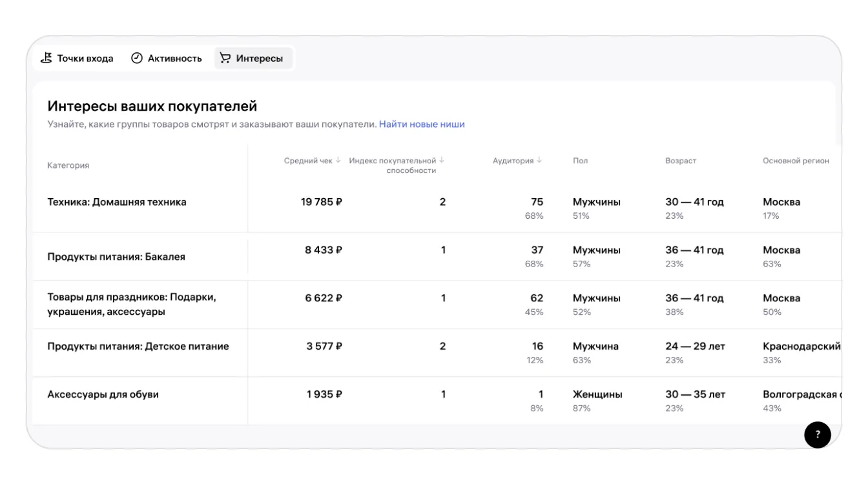Click the Основной регион column header

(796, 161)
